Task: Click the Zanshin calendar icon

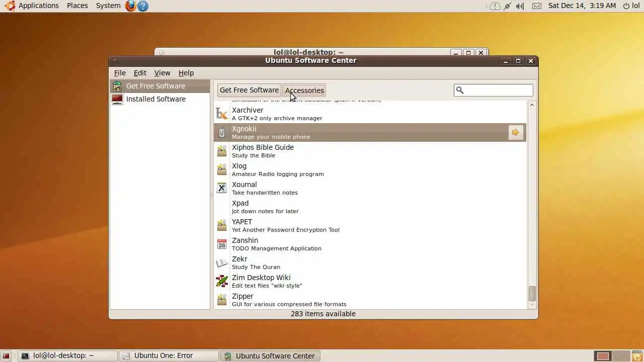Action: tap(221, 244)
